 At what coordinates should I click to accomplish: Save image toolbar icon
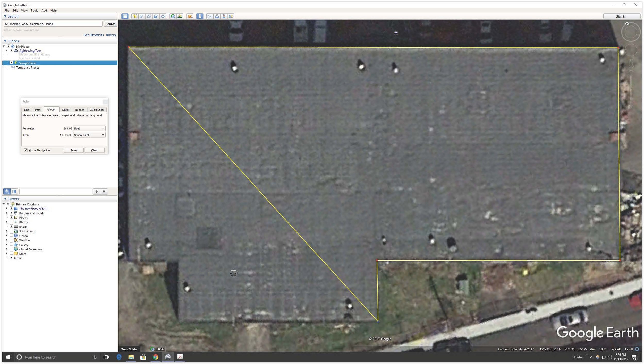[224, 16]
